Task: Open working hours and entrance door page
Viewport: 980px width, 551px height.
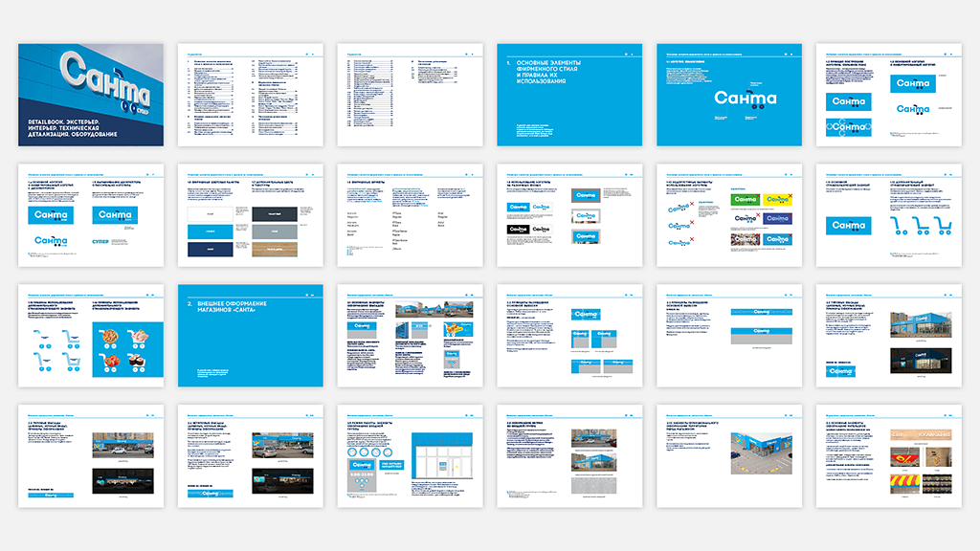Action: 410,456
